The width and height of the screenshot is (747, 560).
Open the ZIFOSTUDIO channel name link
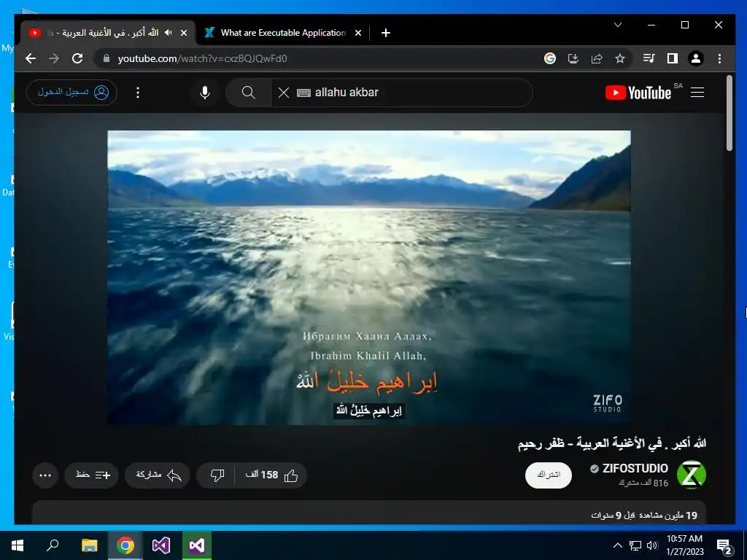pyautogui.click(x=635, y=469)
